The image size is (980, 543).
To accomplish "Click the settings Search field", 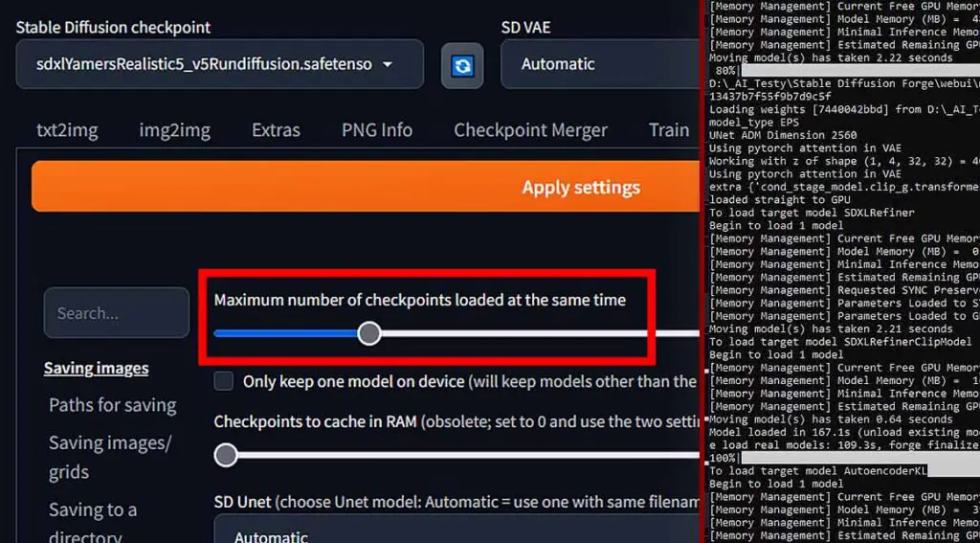I will 116,313.
